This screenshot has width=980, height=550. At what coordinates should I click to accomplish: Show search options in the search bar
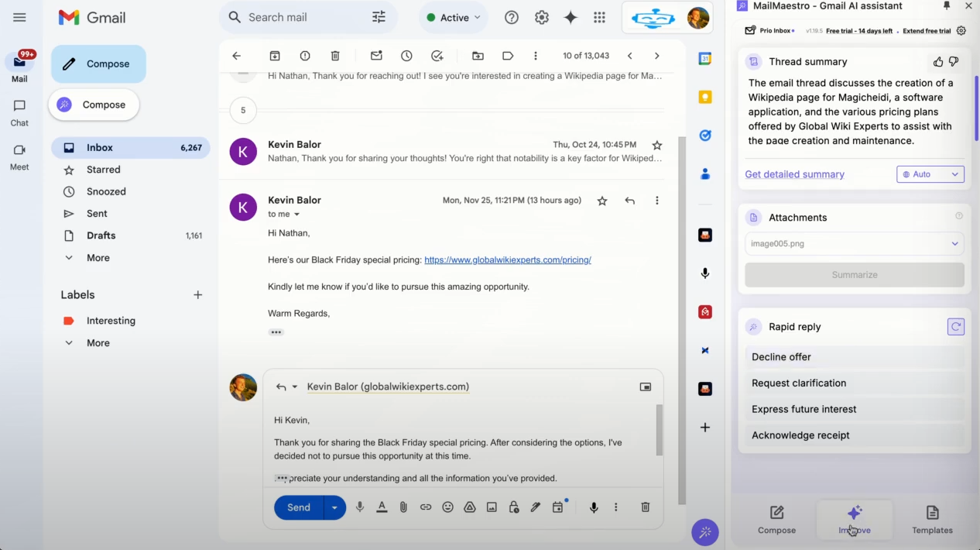pos(379,17)
